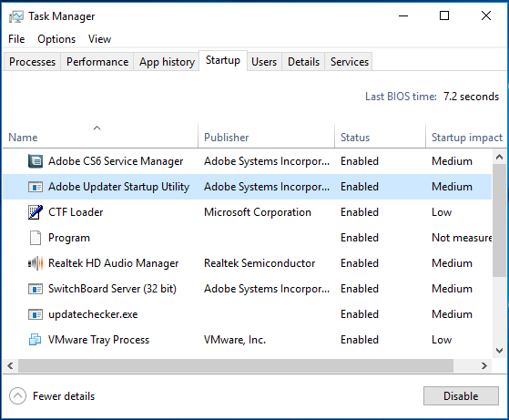Click Realtek Semiconductor publisher cell
This screenshot has width=509, height=420.
(260, 263)
